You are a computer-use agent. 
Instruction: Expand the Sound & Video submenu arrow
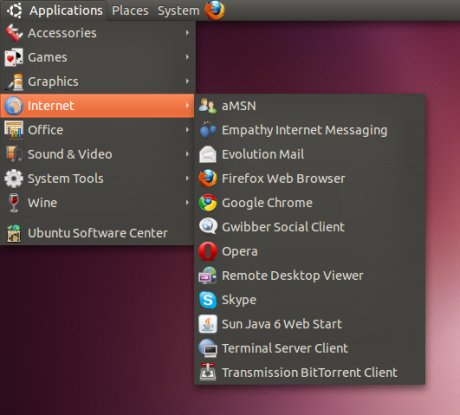[x=187, y=154]
